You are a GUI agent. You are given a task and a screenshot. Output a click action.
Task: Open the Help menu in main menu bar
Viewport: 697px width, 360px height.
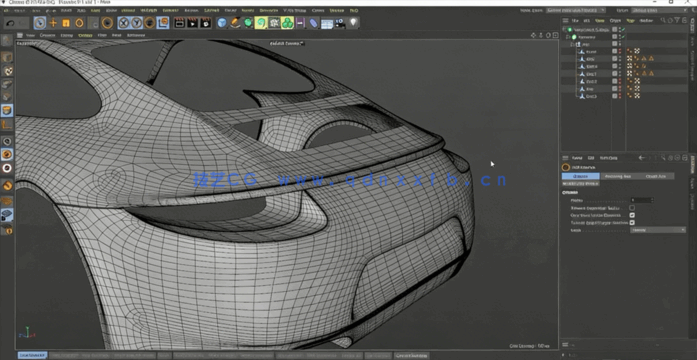[354, 10]
